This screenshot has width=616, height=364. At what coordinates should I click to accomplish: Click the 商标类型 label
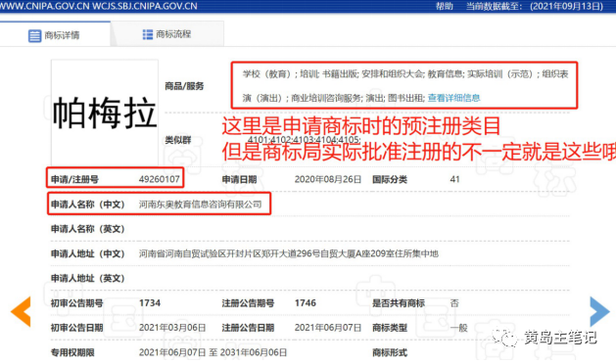[x=390, y=328]
